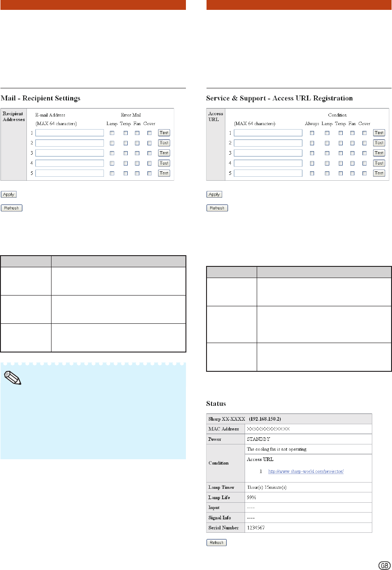392x570 pixels.
Task: Apply the Mail Recipient Settings
Action: pyautogui.click(x=9, y=195)
